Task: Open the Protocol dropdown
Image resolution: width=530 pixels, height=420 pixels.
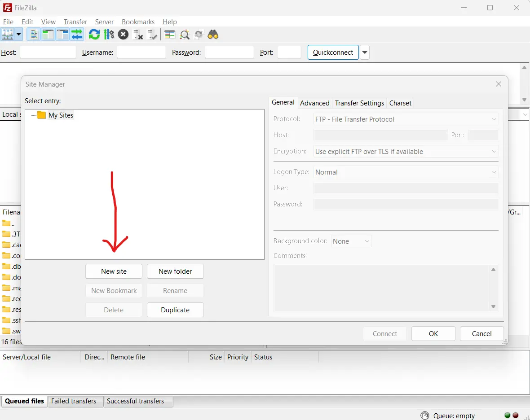Action: coord(406,119)
